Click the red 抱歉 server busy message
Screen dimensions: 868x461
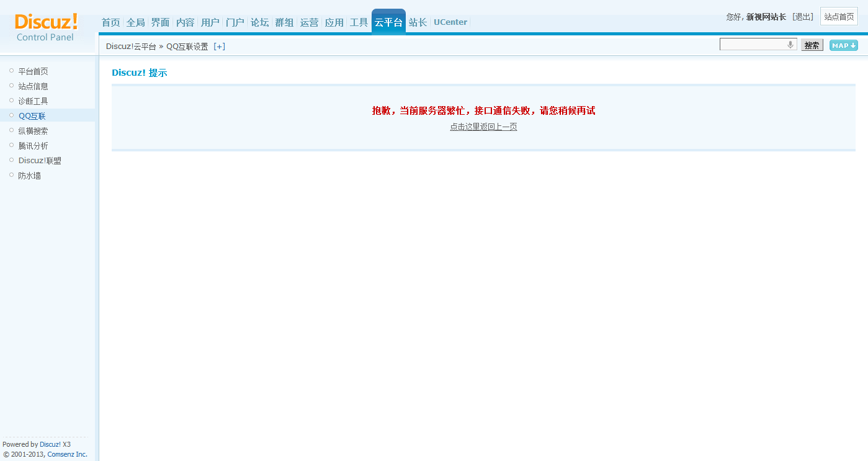[x=483, y=111]
